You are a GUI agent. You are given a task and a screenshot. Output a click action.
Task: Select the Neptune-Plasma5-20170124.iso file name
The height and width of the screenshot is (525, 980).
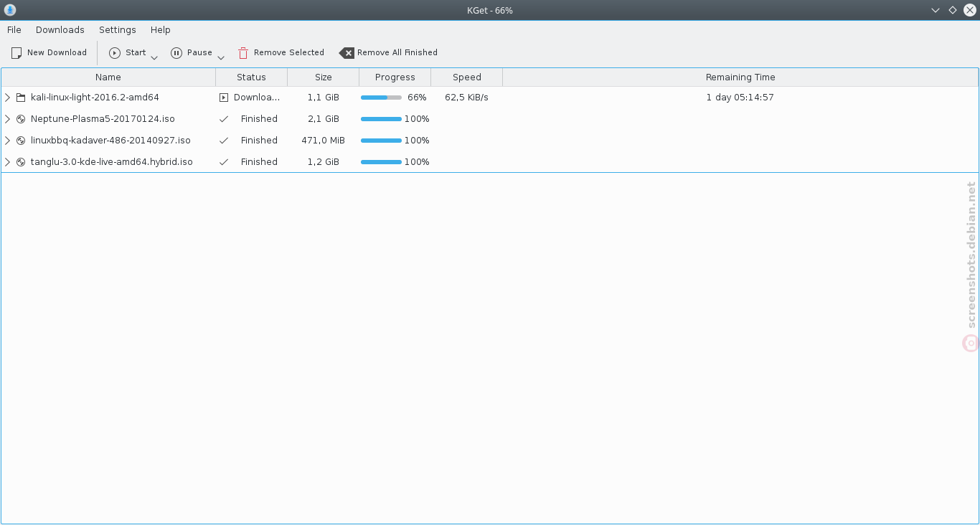click(103, 119)
